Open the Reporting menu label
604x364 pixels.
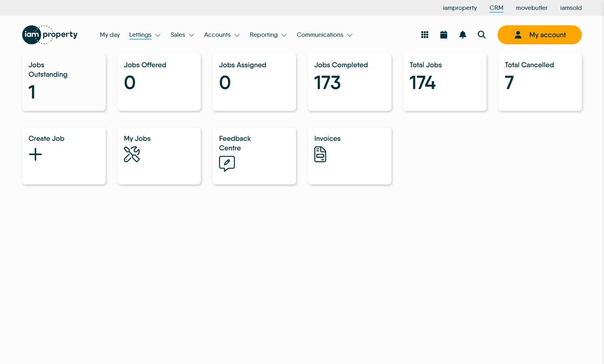[x=264, y=35]
